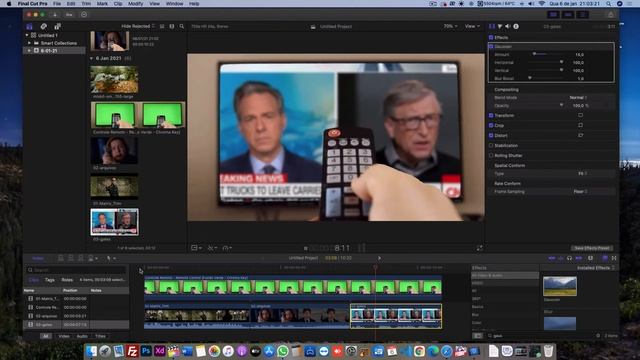Toggle headphones audio skimming icon
The image size is (640, 360).
pyautogui.click(x=569, y=258)
